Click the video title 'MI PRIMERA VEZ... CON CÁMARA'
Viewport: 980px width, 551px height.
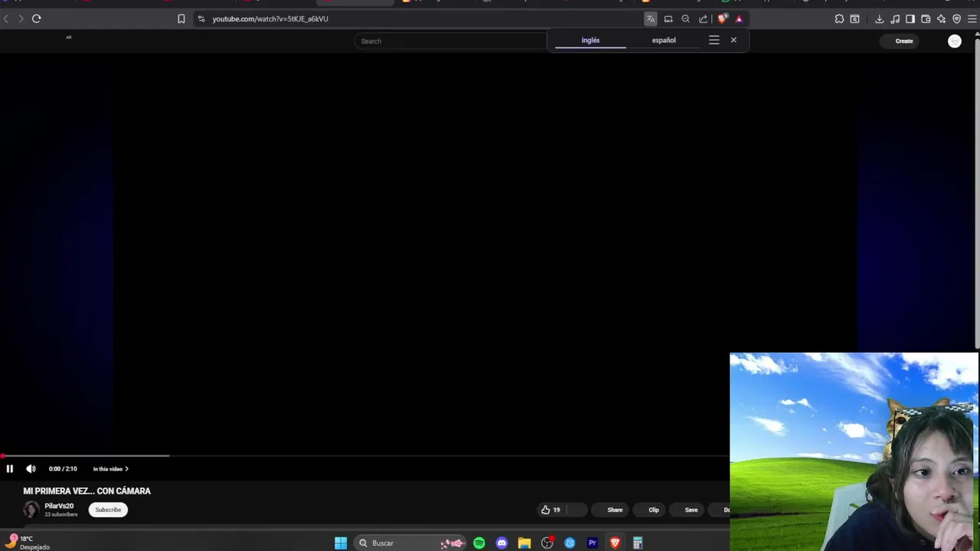coord(87,491)
